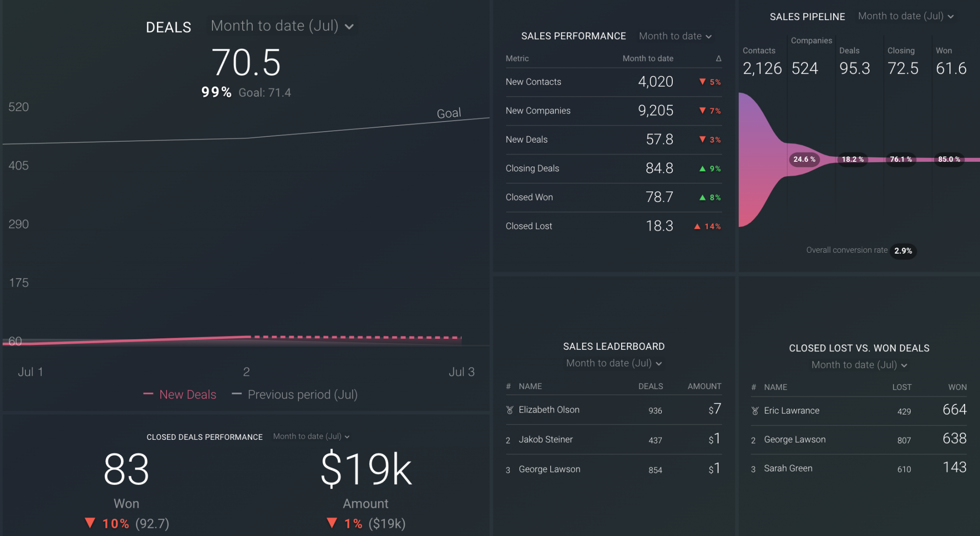Click the 2.9% overall conversion rate badge
Screen dimensions: 980x536
tap(903, 250)
